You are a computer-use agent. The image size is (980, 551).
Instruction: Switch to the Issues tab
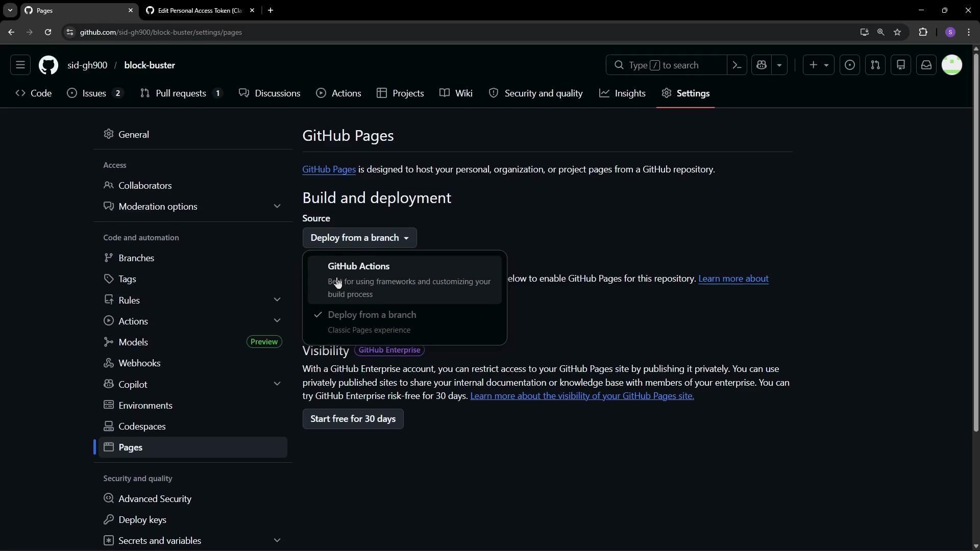[95, 93]
